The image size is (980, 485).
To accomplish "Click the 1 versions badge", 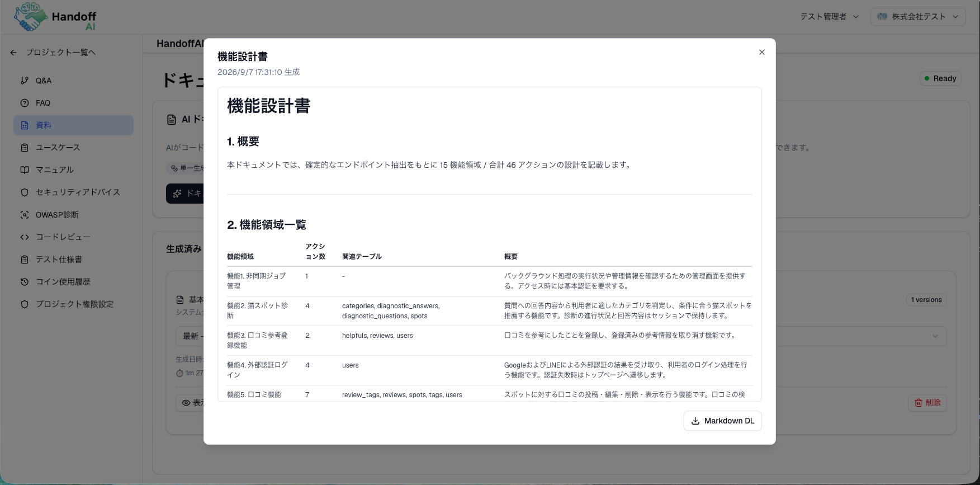I will pos(926,300).
